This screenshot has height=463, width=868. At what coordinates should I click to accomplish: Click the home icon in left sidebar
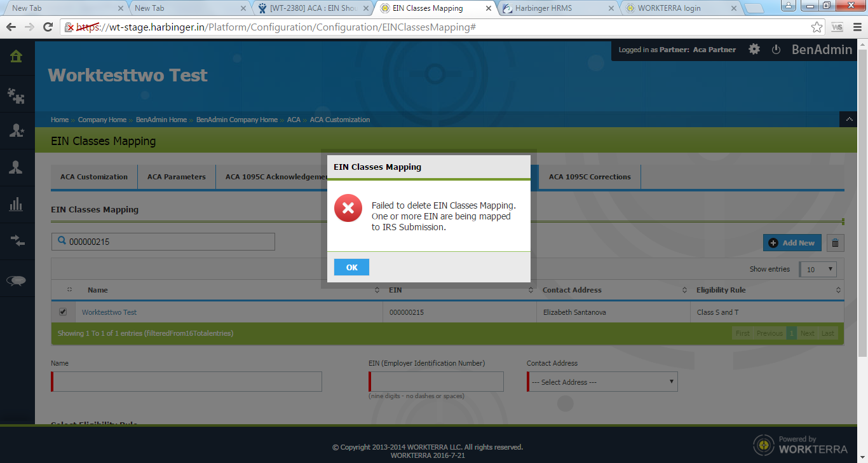17,57
